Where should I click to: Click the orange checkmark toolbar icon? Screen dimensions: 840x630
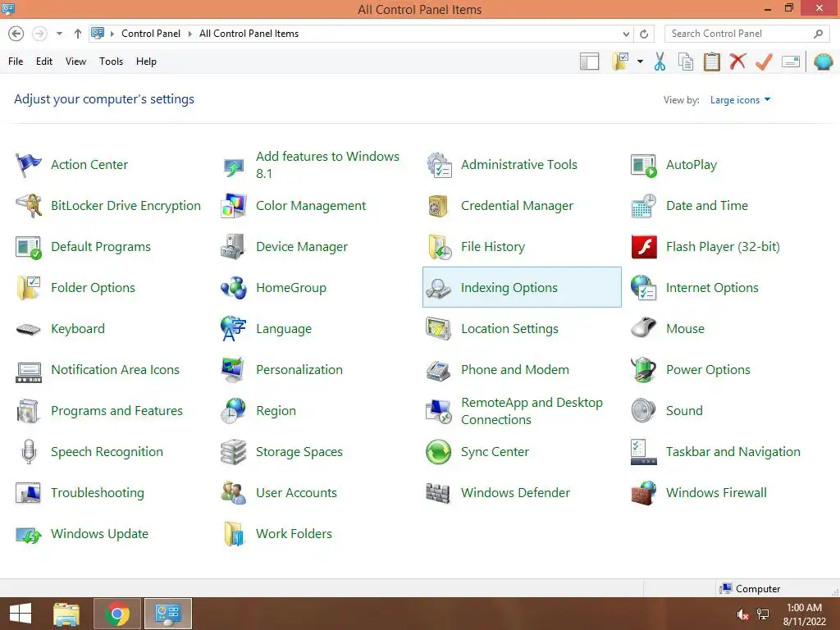point(764,62)
